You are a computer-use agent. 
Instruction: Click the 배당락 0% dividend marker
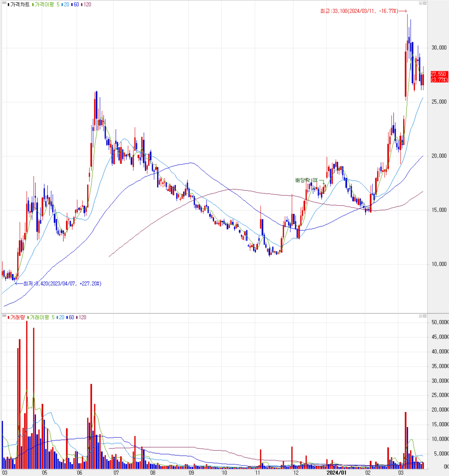tap(306, 180)
